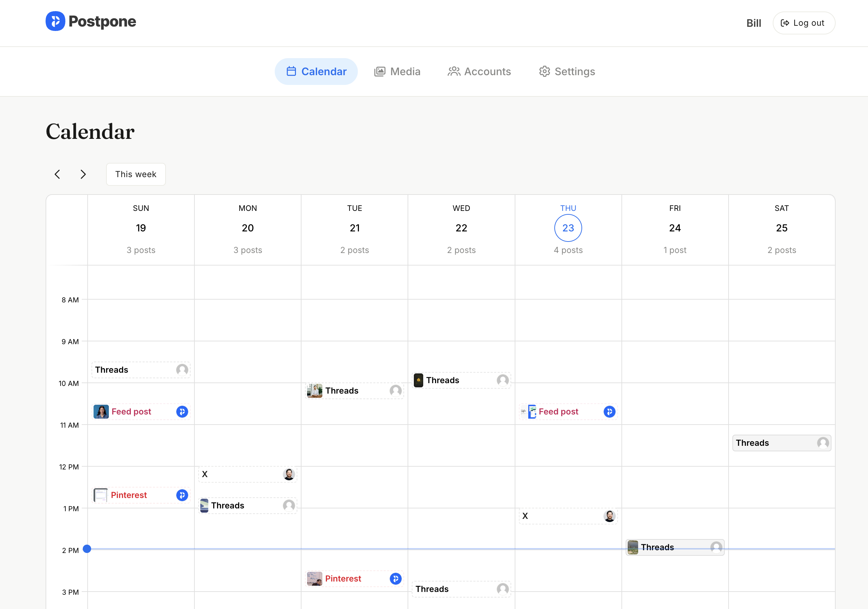The width and height of the screenshot is (868, 609).
Task: Click the X post scheduled on Monday
Action: 248,474
